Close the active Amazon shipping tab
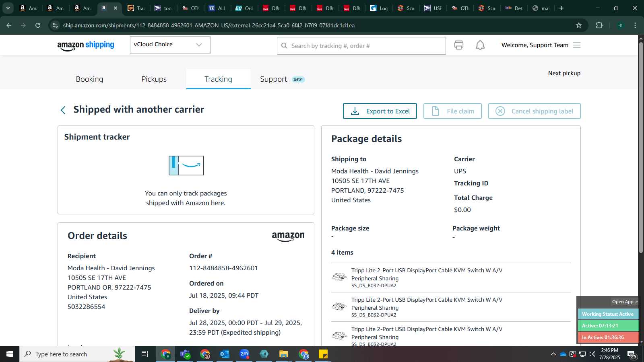Viewport: 644px width, 362px height. 116,8
